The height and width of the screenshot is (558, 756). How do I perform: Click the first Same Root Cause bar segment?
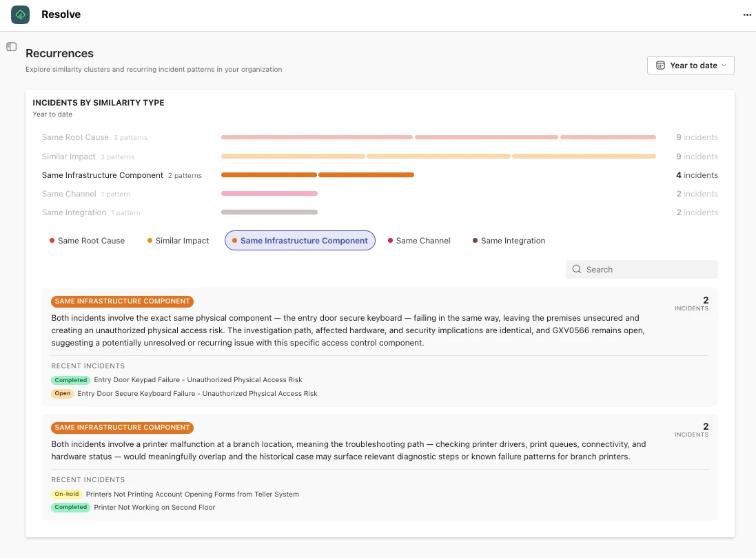317,137
